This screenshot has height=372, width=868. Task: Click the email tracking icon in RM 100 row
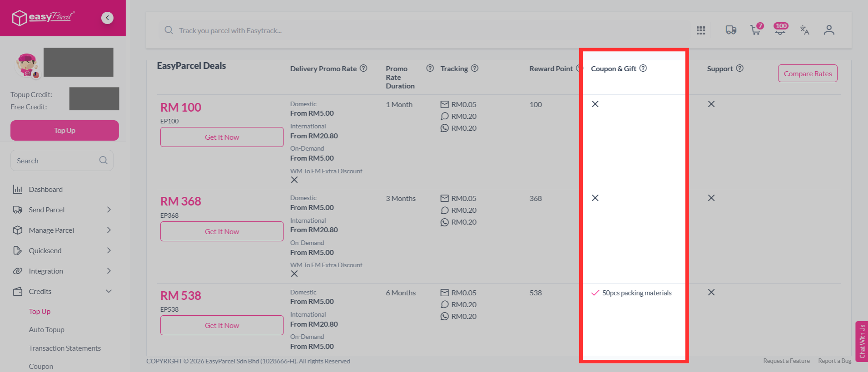click(x=445, y=104)
